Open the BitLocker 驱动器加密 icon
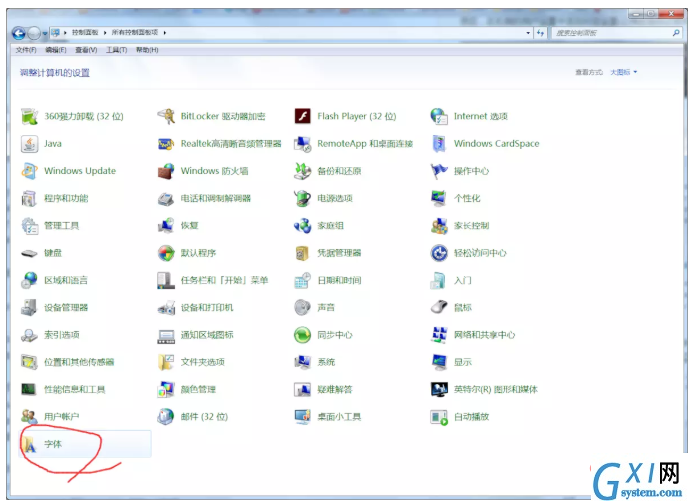Image resolution: width=689 pixels, height=501 pixels. click(x=166, y=116)
